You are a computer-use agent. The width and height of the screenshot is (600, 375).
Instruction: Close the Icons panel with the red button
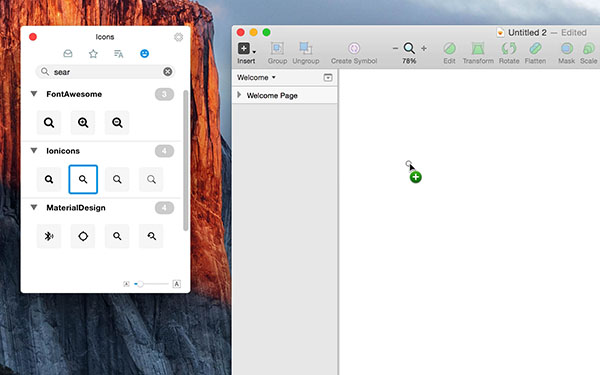pos(33,37)
